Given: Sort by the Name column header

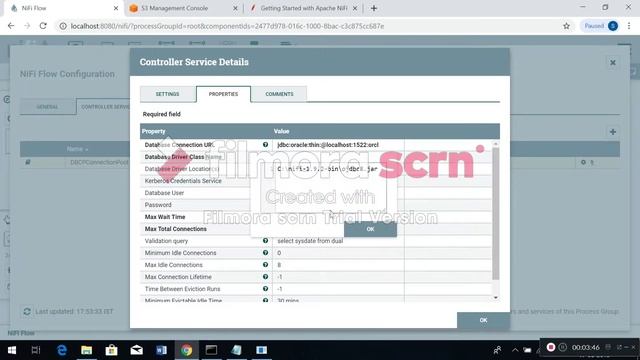Looking at the screenshot, I should [75, 149].
